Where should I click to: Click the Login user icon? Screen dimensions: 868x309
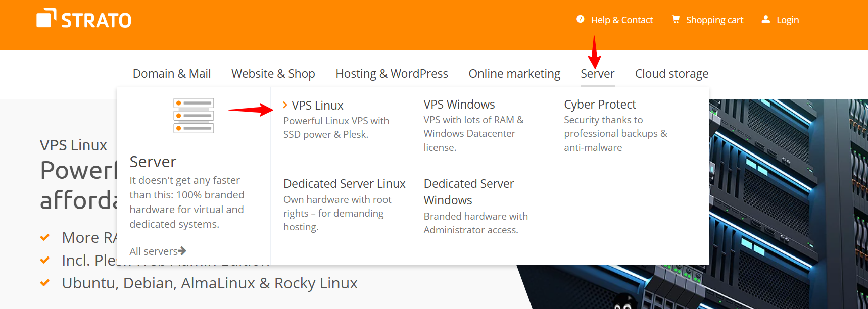tap(766, 19)
